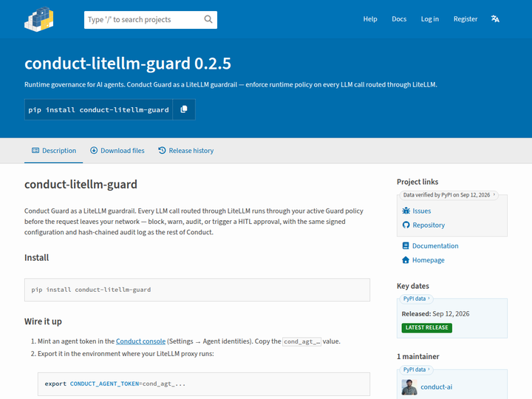532x399 pixels.
Task: Copy the pip install command
Action: (184, 109)
